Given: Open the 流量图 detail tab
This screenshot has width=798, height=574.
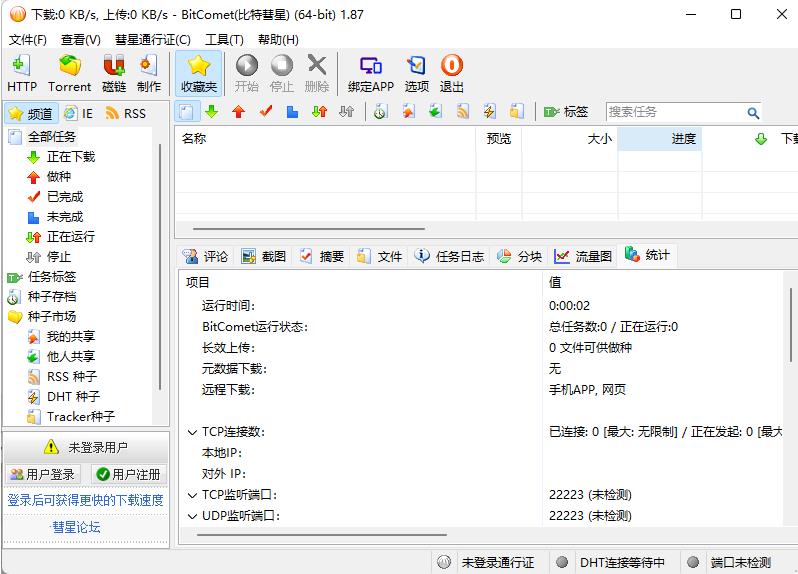Looking at the screenshot, I should pos(583,256).
